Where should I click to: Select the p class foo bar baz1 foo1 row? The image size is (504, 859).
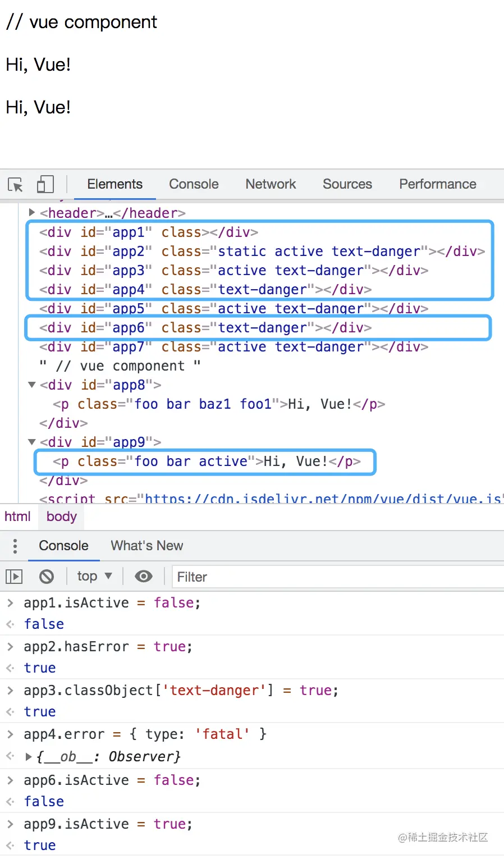coord(219,404)
